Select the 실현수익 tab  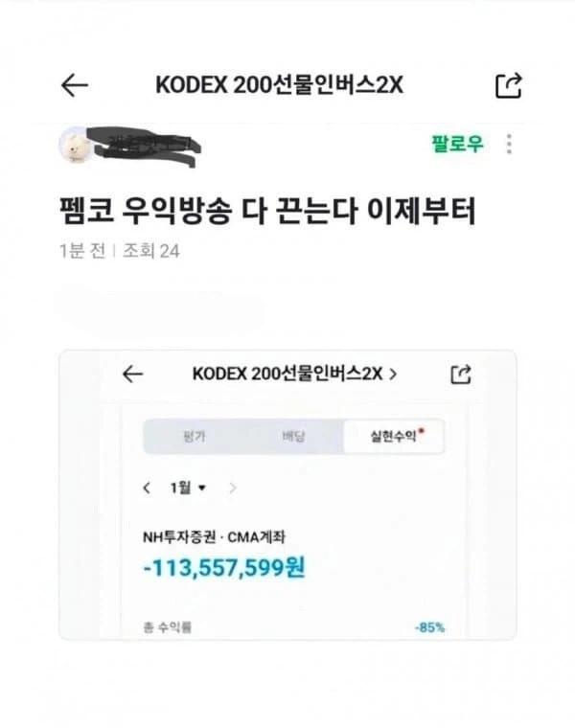394,437
